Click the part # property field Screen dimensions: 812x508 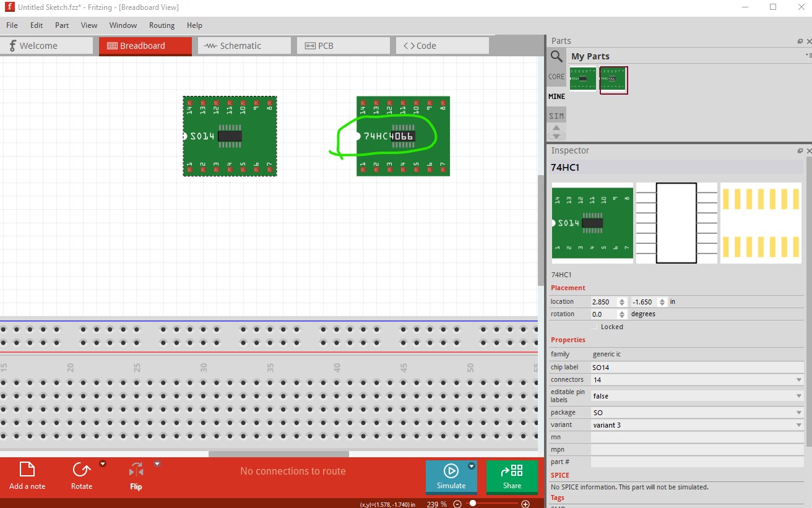(x=698, y=462)
